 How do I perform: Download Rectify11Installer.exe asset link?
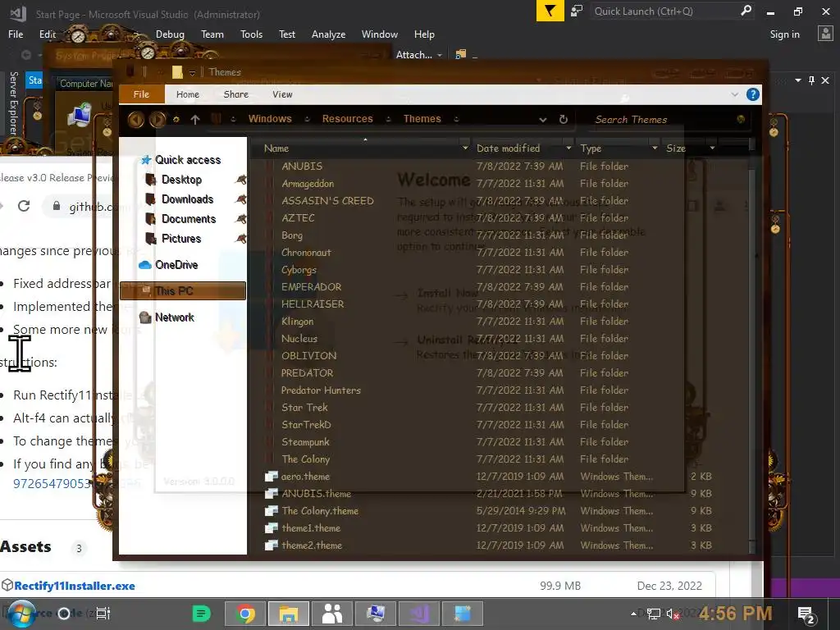(x=75, y=586)
